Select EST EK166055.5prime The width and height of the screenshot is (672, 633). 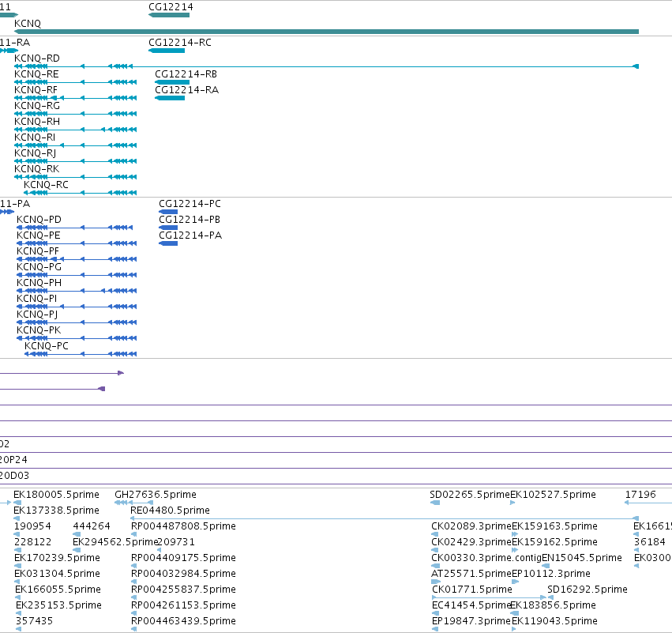coord(58,590)
